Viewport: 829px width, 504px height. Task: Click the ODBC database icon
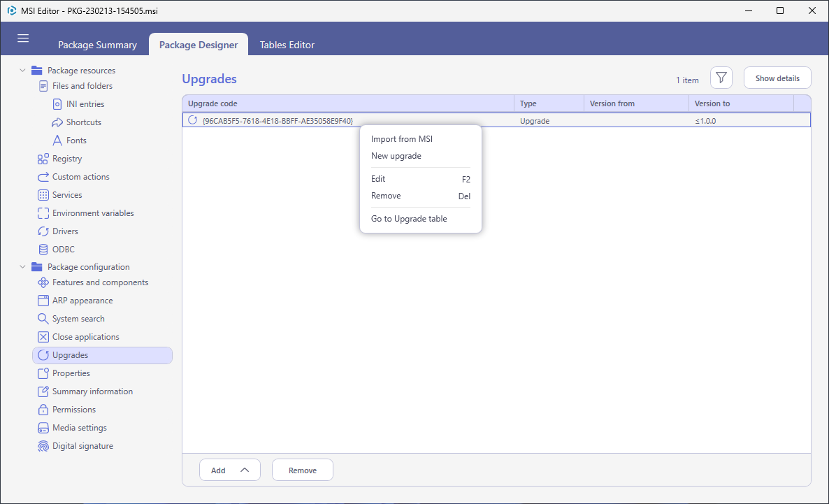point(43,249)
